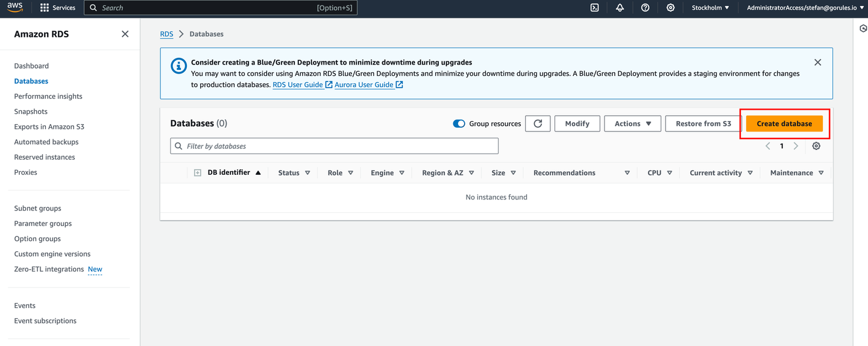The width and height of the screenshot is (868, 346).
Task: Open the Services grid menu
Action: 58,8
